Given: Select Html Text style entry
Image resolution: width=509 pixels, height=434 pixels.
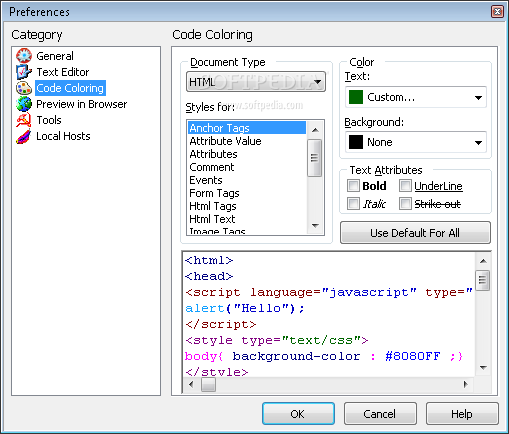Looking at the screenshot, I should coord(247,219).
